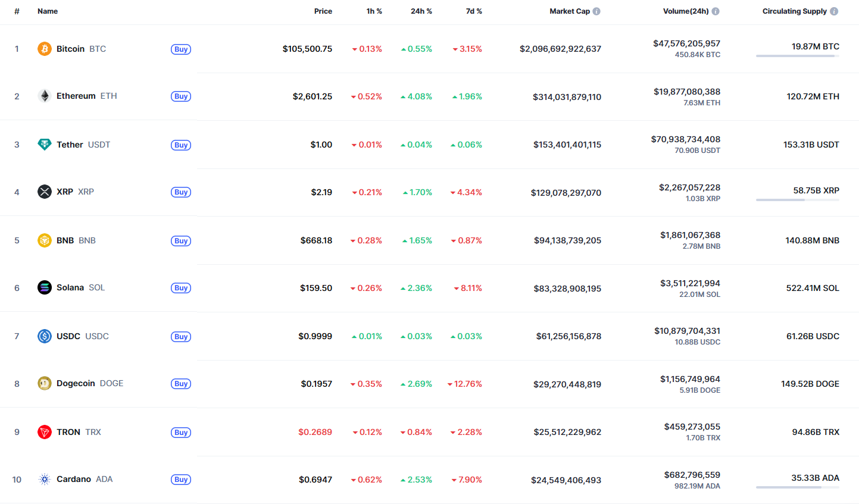Sort by the Volume(24h) header label
Image resolution: width=859 pixels, height=504 pixels.
686,11
